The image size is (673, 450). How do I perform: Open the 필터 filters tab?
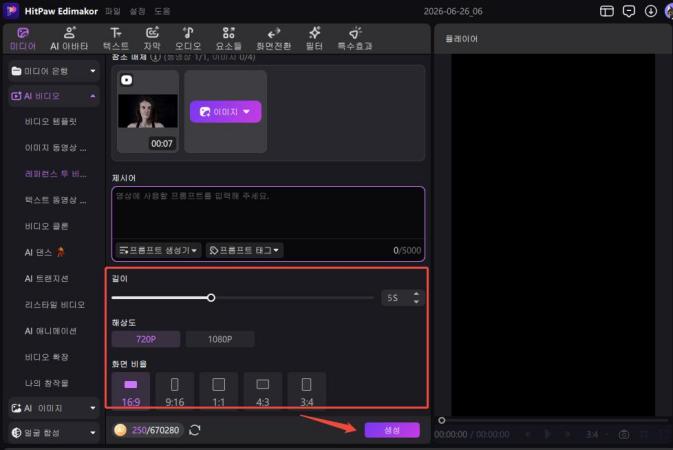(314, 39)
